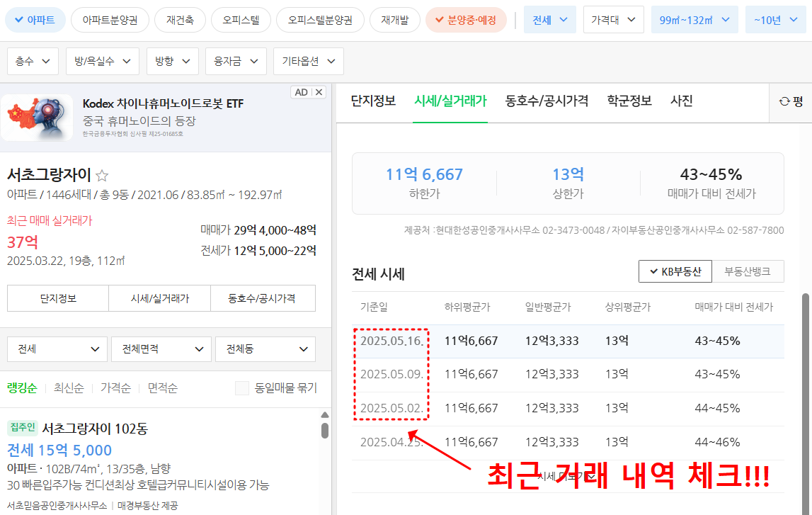This screenshot has height=515, width=812.
Task: Click the 기준일 column header
Action: coord(374,307)
